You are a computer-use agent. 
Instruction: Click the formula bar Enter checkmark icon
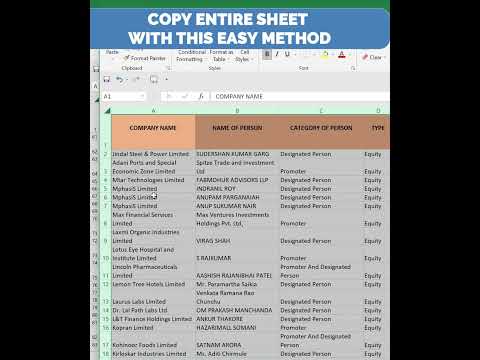coord(185,96)
